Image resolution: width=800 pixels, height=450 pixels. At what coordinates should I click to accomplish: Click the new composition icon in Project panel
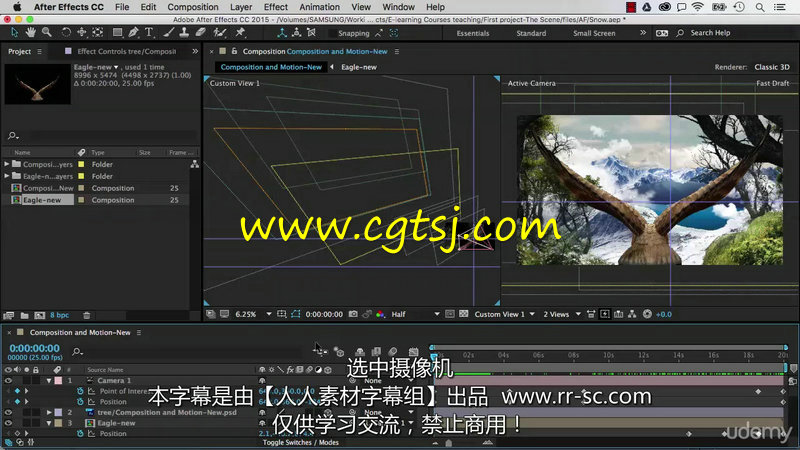point(40,315)
